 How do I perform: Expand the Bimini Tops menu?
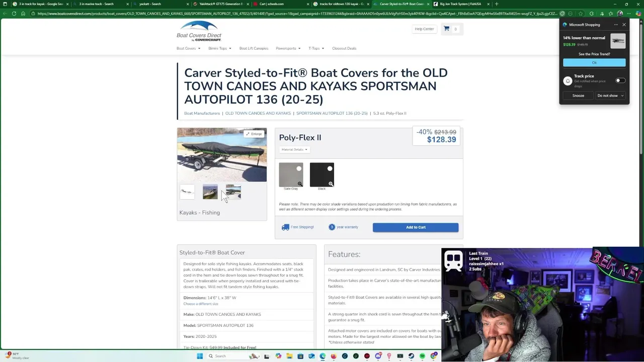point(220,48)
